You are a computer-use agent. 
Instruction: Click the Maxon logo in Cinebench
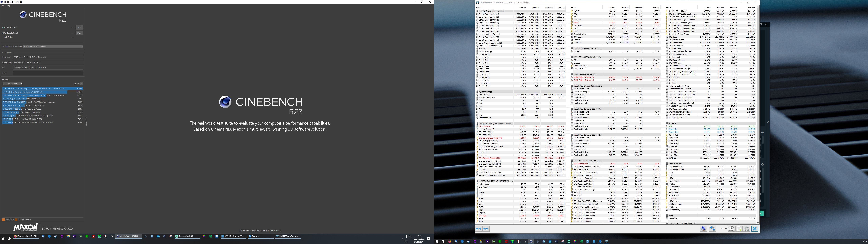pos(26,228)
